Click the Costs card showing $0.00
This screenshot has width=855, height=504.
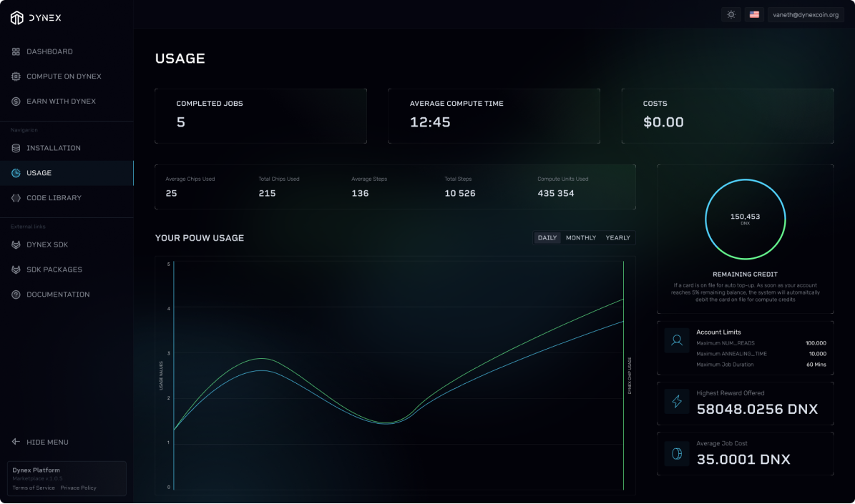point(728,116)
